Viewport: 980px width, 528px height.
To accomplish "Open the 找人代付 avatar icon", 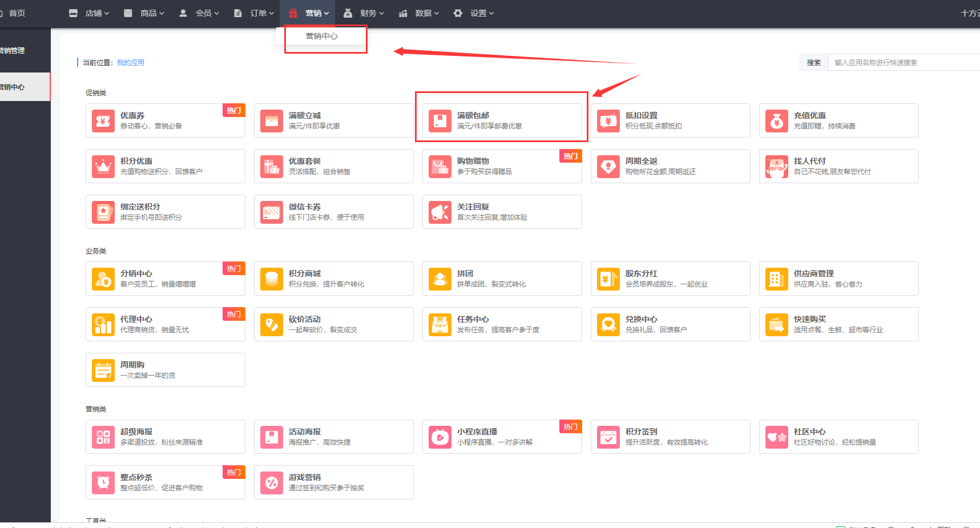I will coord(777,166).
